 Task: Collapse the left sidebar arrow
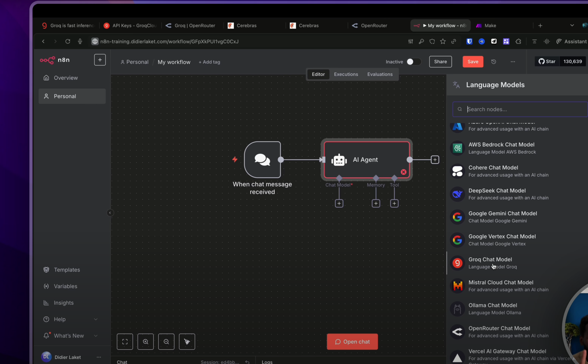point(110,213)
